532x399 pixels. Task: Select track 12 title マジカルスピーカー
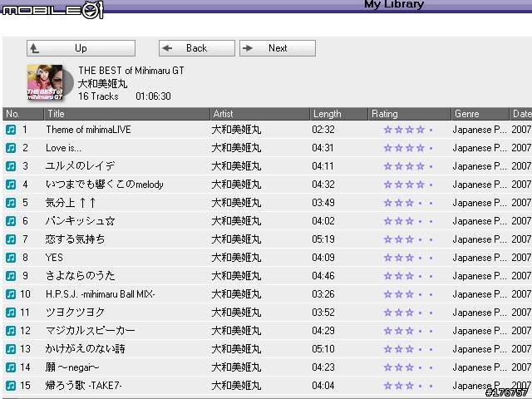[x=91, y=331]
